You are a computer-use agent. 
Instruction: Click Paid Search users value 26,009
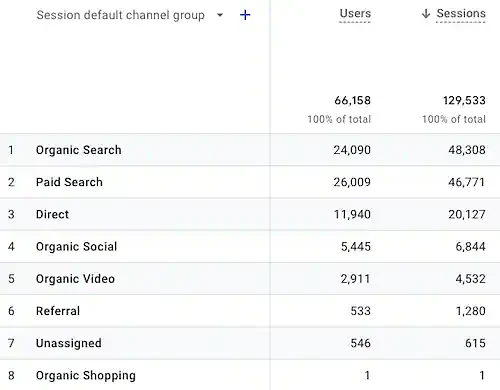[352, 182]
